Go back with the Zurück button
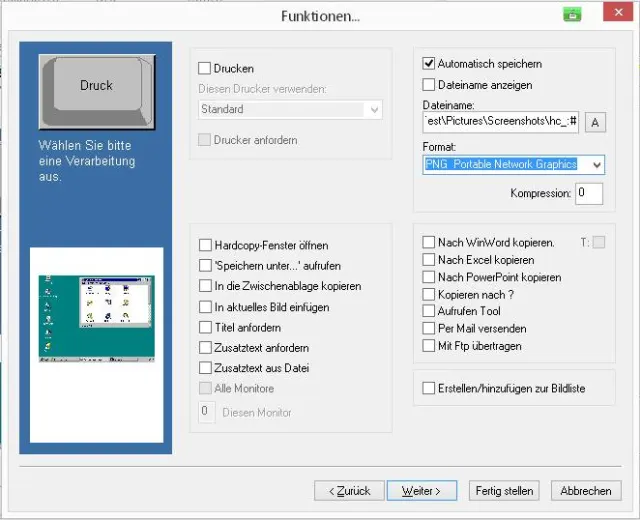This screenshot has height=520, width=640. point(349,491)
